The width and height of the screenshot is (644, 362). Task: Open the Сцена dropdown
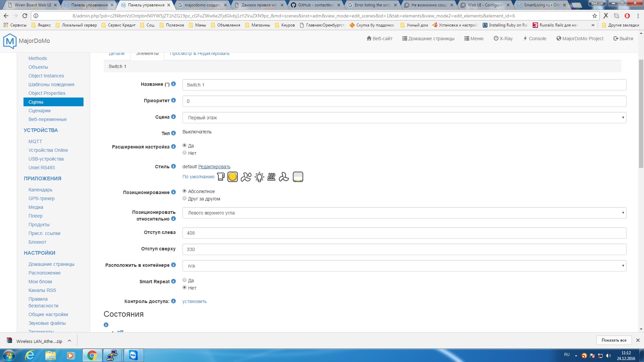tap(404, 118)
